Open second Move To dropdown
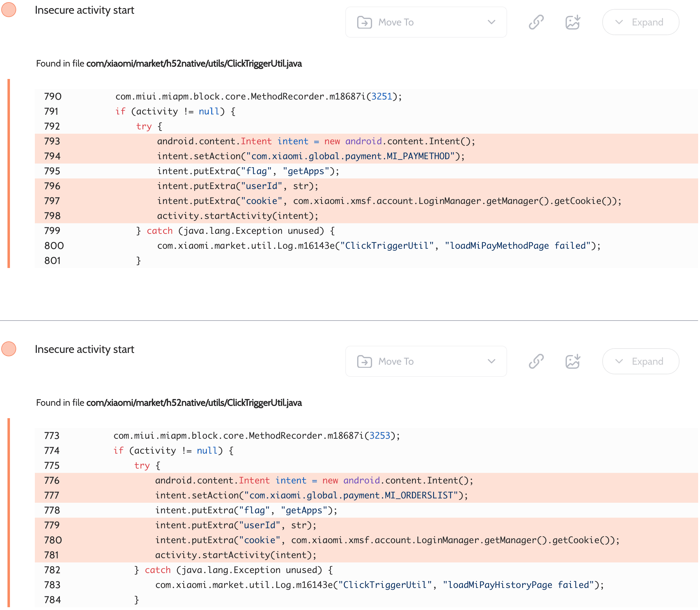The width and height of the screenshot is (700, 610). tap(426, 361)
